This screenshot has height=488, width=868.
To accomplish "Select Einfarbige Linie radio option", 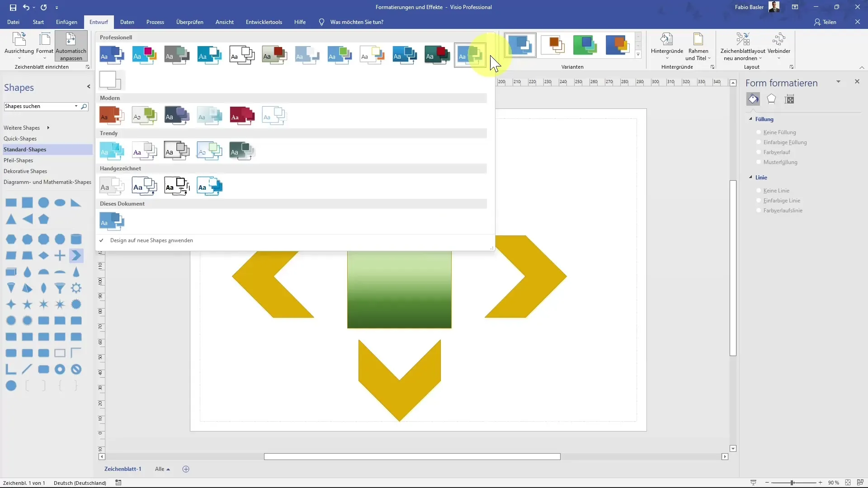I will click(x=778, y=201).
